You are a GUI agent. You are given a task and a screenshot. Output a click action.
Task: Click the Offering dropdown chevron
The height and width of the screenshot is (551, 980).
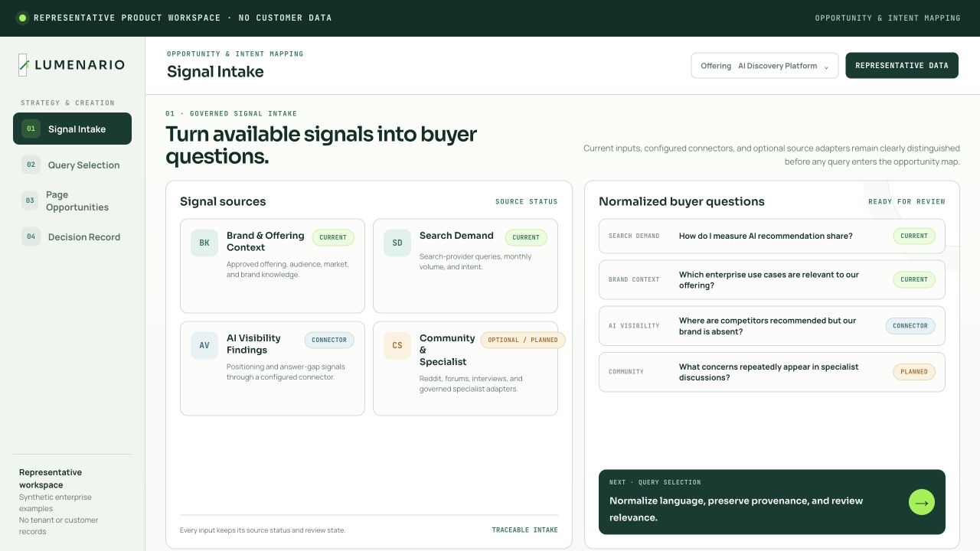click(826, 67)
